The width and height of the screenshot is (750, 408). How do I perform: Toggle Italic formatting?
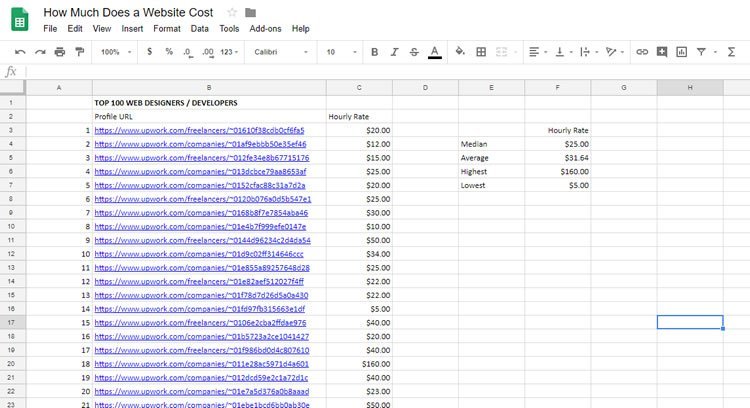click(394, 52)
